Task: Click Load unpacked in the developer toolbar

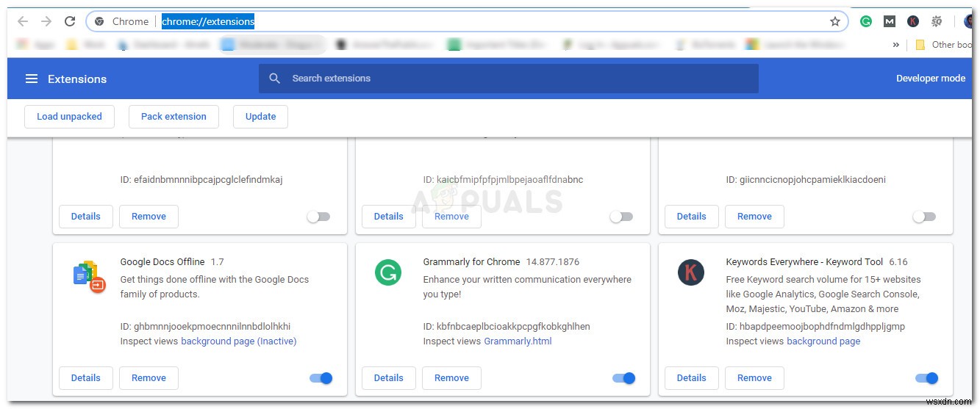Action: [69, 116]
